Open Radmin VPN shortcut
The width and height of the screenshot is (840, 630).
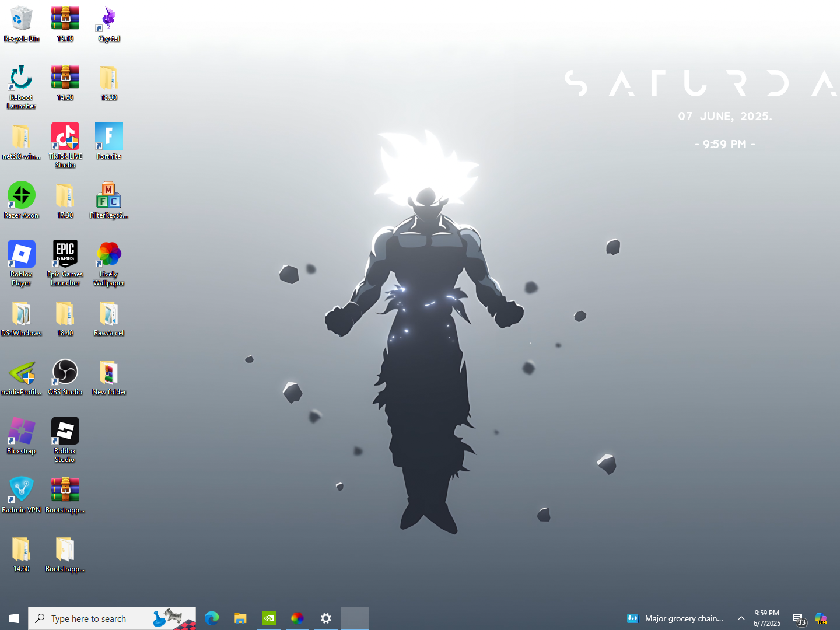tap(22, 495)
